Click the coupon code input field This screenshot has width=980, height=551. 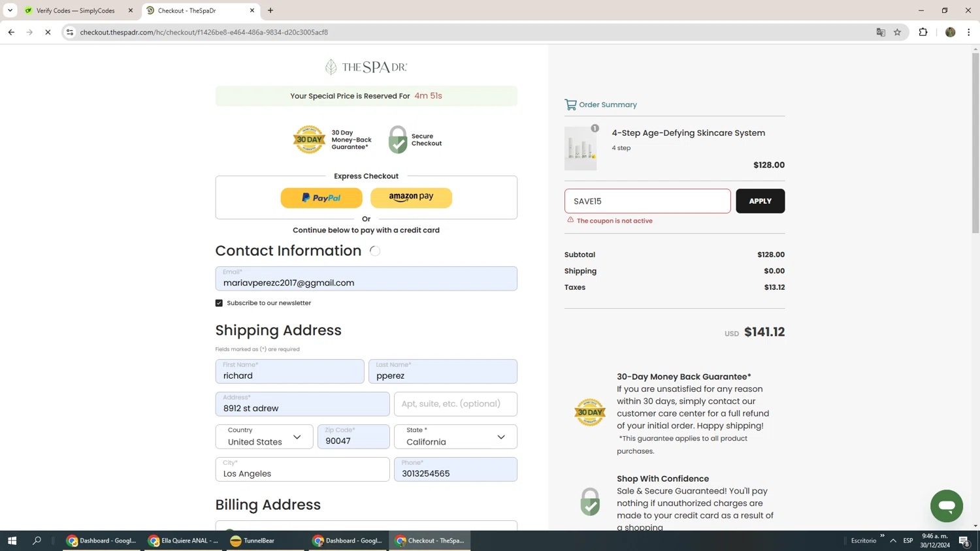coord(647,201)
